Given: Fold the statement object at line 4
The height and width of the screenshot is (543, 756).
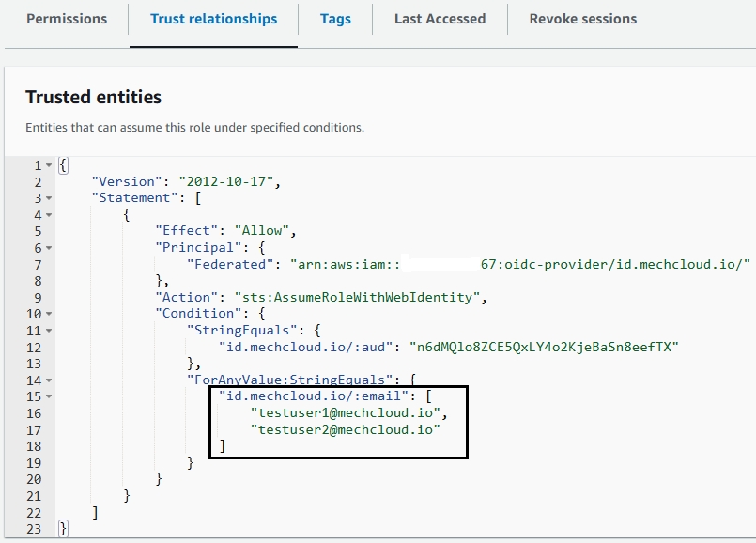Looking at the screenshot, I should coord(48,215).
